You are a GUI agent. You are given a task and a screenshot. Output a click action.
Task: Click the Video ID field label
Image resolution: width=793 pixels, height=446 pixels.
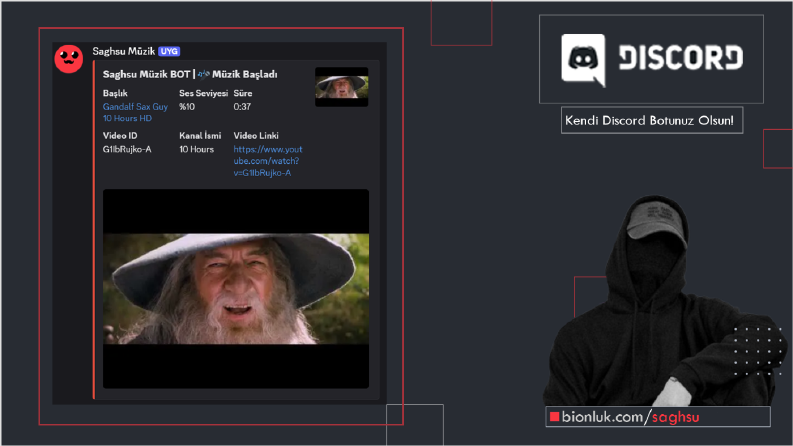click(x=120, y=136)
